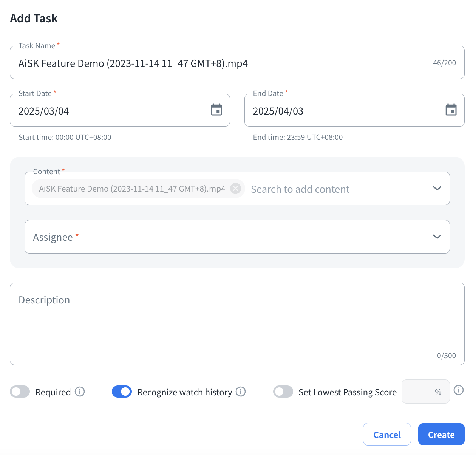The height and width of the screenshot is (455, 476).
Task: Remove the AiSK Feature Demo content chip
Action: 236,188
